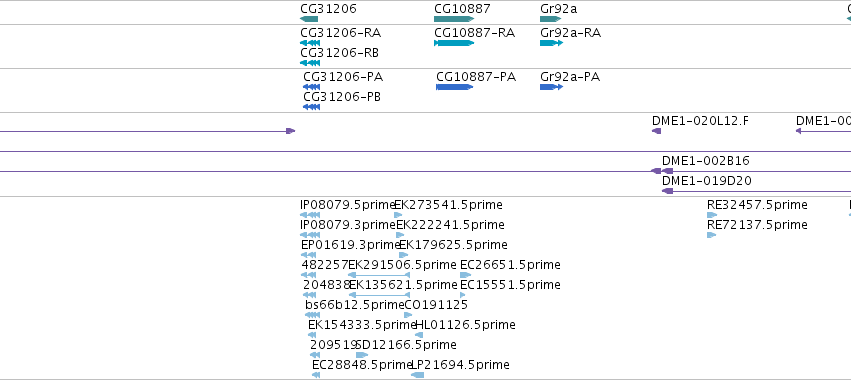Click the 482257 EST label
The image size is (851, 380).
point(325,265)
